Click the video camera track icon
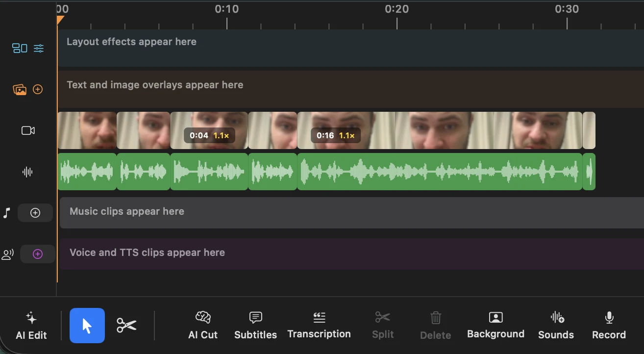Screen dimensions: 644x354 [x=28, y=130]
